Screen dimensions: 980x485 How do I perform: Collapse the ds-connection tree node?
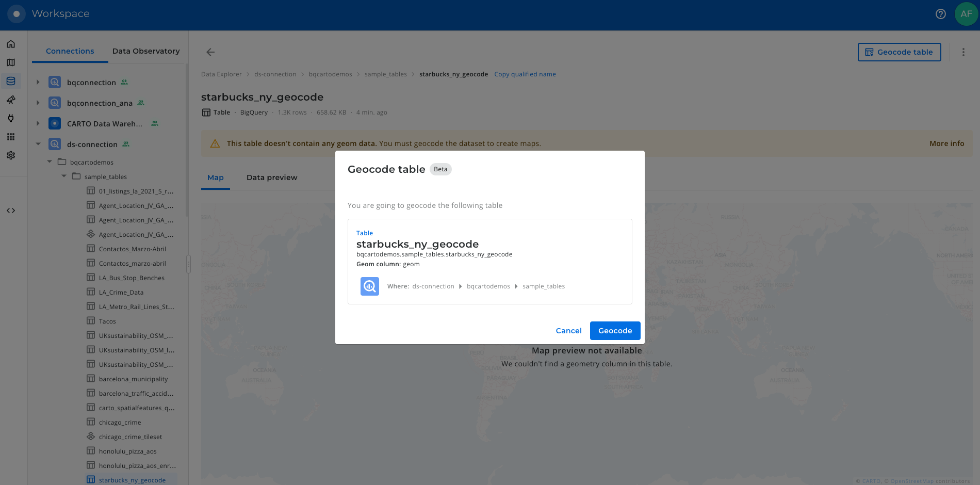(x=38, y=144)
